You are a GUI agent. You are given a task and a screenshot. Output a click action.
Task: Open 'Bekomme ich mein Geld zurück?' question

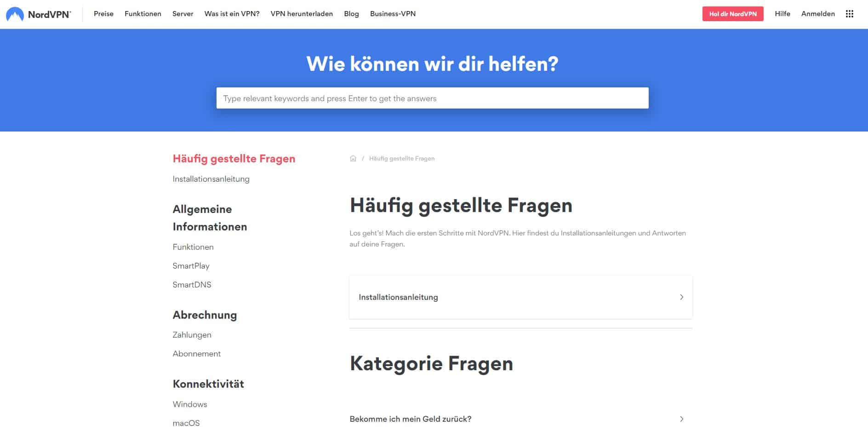[521, 419]
